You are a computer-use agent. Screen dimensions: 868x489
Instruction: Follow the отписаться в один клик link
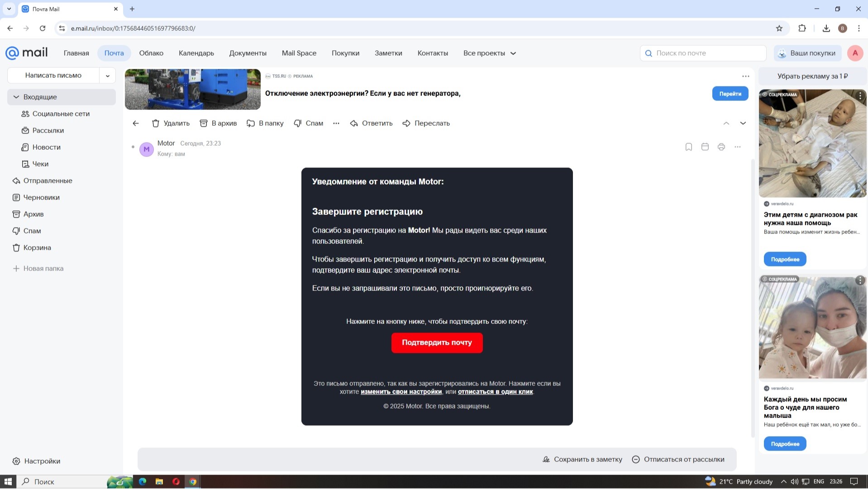496,392
